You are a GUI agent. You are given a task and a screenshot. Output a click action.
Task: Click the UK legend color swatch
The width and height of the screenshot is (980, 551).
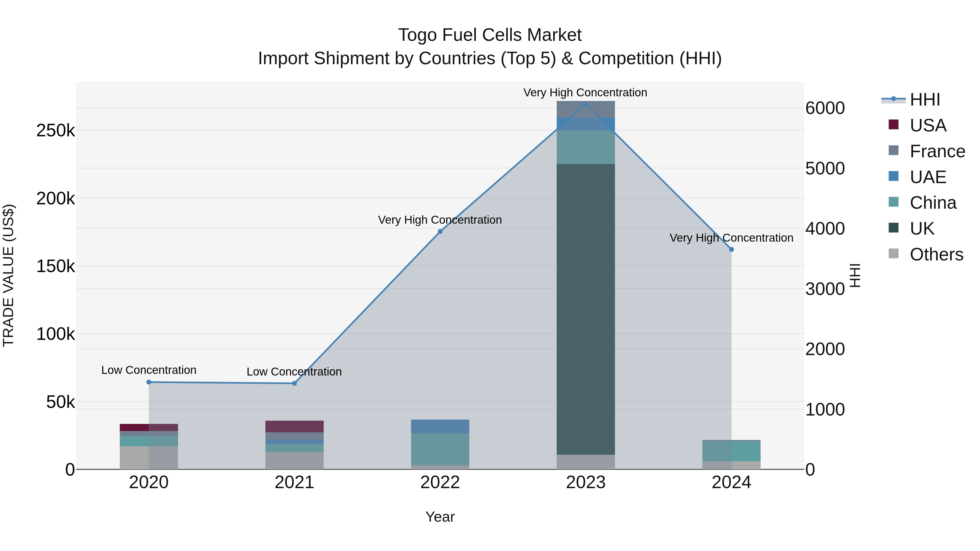[x=893, y=228]
